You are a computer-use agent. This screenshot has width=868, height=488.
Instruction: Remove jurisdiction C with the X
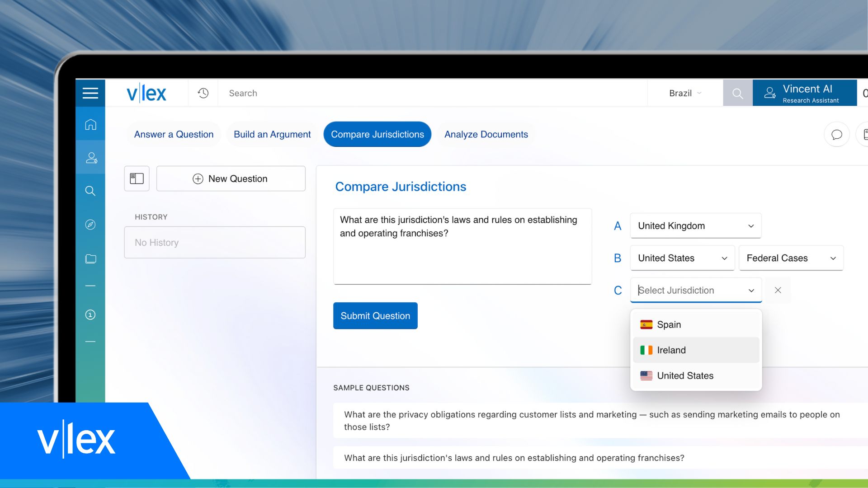778,290
